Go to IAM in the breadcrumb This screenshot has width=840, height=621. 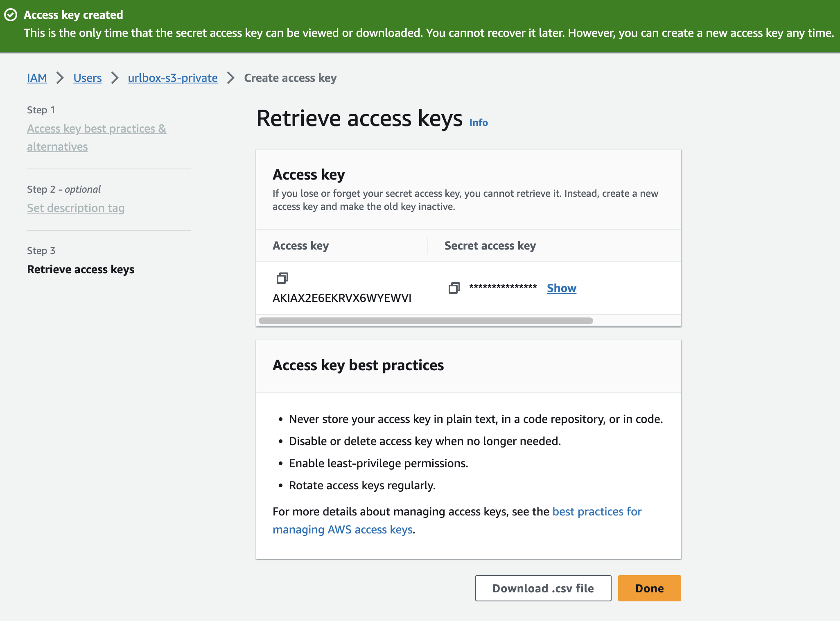click(37, 78)
